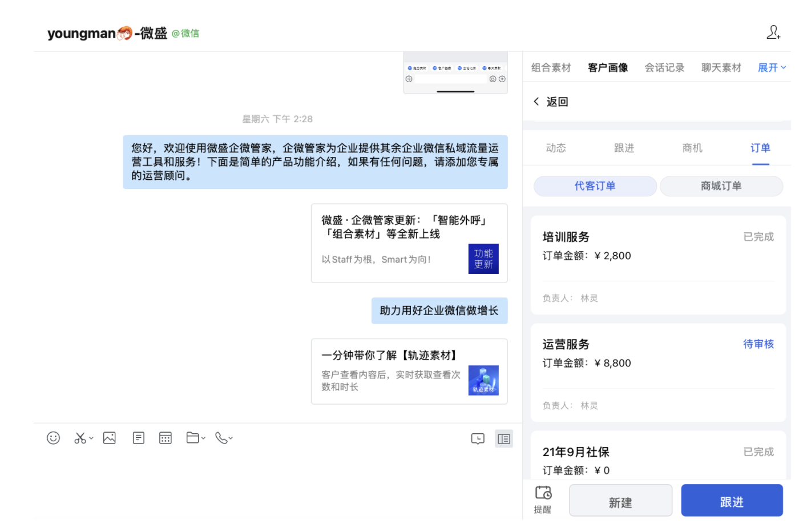
Task: Click the 助力用好企业微信做增长 message
Action: click(439, 311)
